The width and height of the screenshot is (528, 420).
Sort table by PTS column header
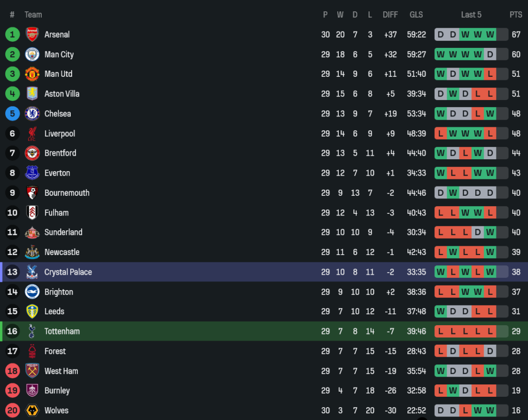tap(516, 14)
